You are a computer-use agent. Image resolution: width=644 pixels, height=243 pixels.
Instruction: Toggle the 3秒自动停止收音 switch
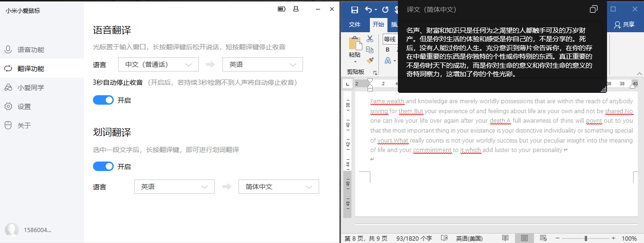(x=103, y=100)
